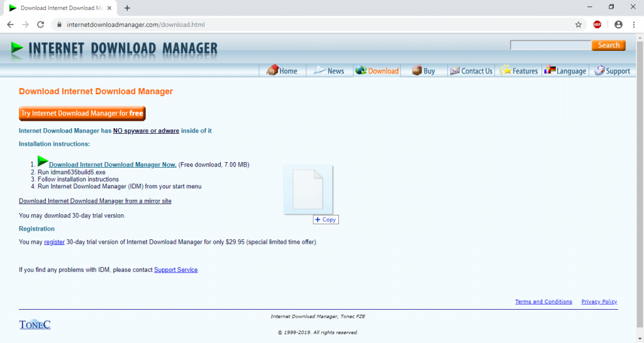Open the Terms and Conditions link
The image size is (644, 343).
tap(543, 302)
